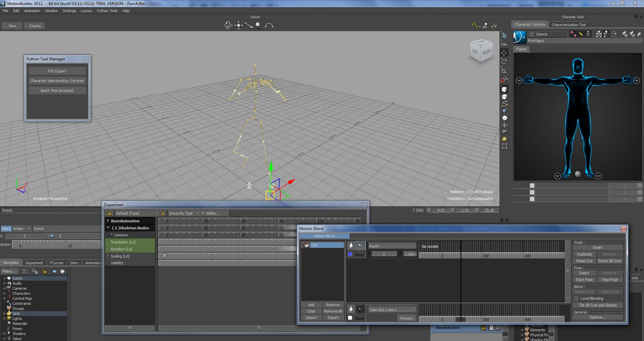The height and width of the screenshot is (341, 644).
Task: Click the viewer pan camera icon
Action: pyautogui.click(x=239, y=25)
